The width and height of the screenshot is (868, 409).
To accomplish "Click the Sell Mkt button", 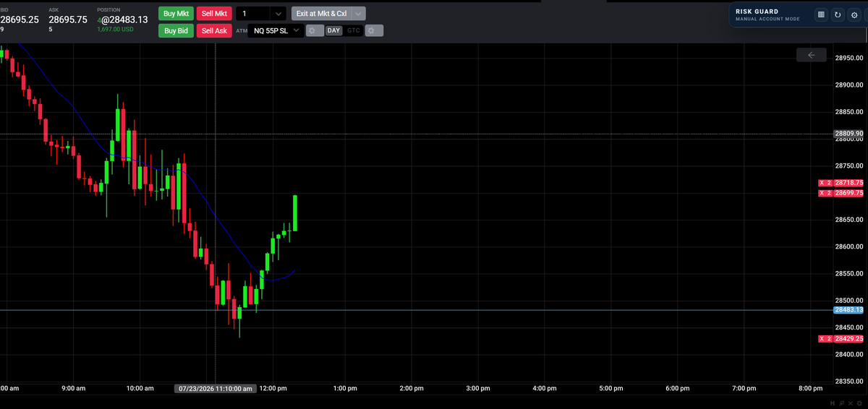I will tap(214, 13).
